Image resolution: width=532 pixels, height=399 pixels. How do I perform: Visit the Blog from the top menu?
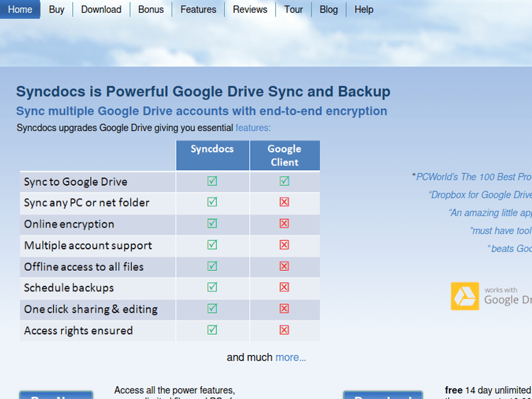[328, 9]
